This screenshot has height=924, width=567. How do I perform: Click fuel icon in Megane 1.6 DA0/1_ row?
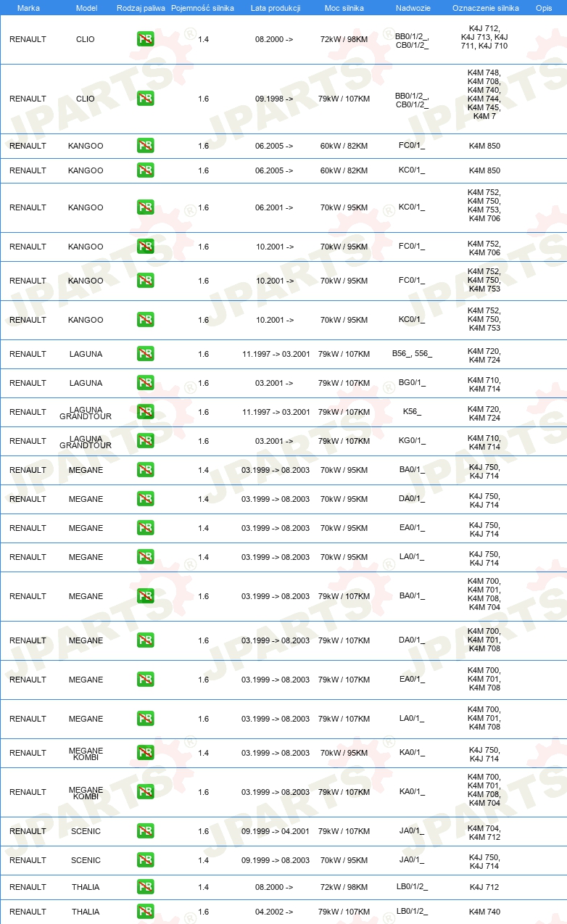click(x=145, y=640)
